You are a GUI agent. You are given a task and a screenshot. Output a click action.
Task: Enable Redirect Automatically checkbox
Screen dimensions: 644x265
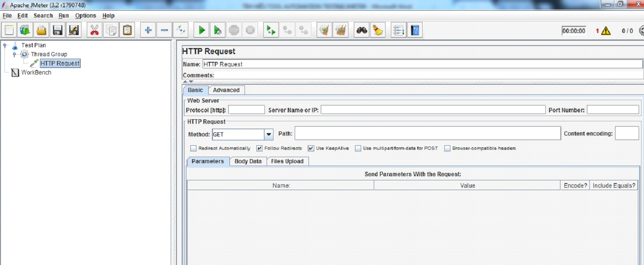194,149
